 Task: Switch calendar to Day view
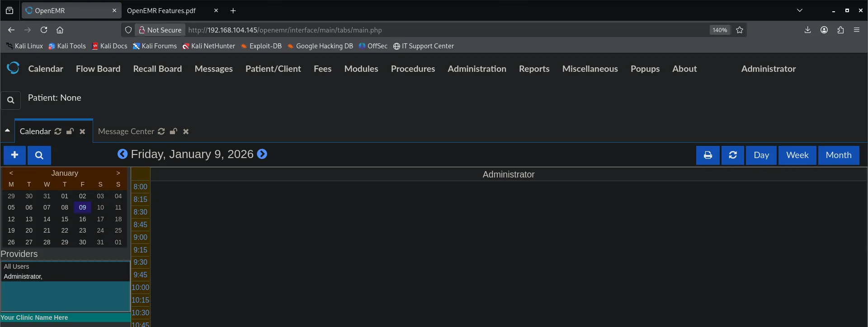tap(761, 155)
